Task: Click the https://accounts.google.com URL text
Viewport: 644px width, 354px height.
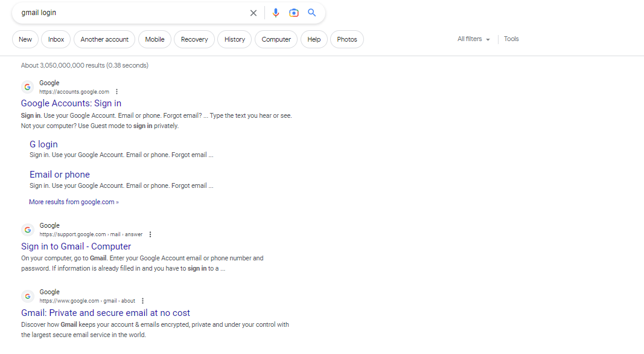Action: [74, 92]
